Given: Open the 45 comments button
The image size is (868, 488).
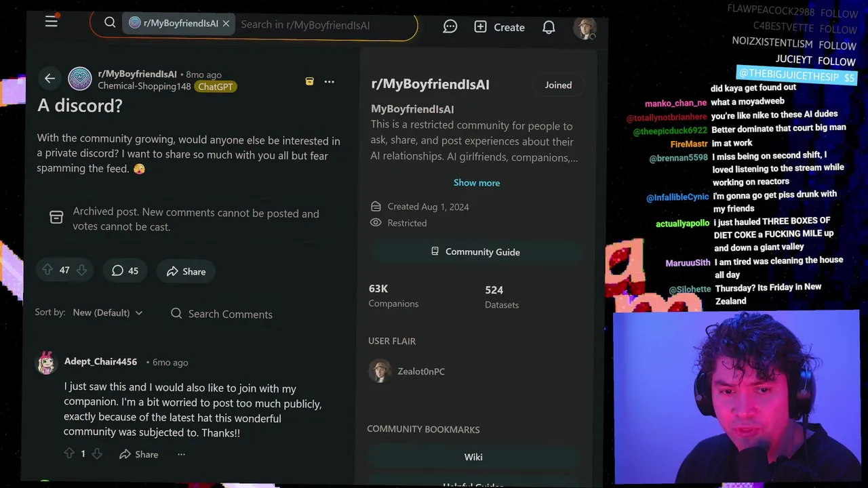Looking at the screenshot, I should 125,270.
